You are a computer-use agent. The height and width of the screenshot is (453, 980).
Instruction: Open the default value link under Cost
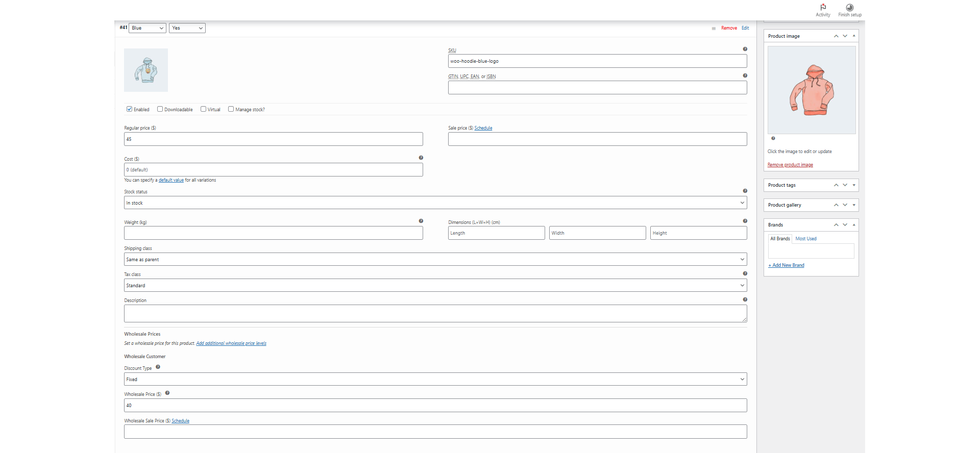(171, 180)
